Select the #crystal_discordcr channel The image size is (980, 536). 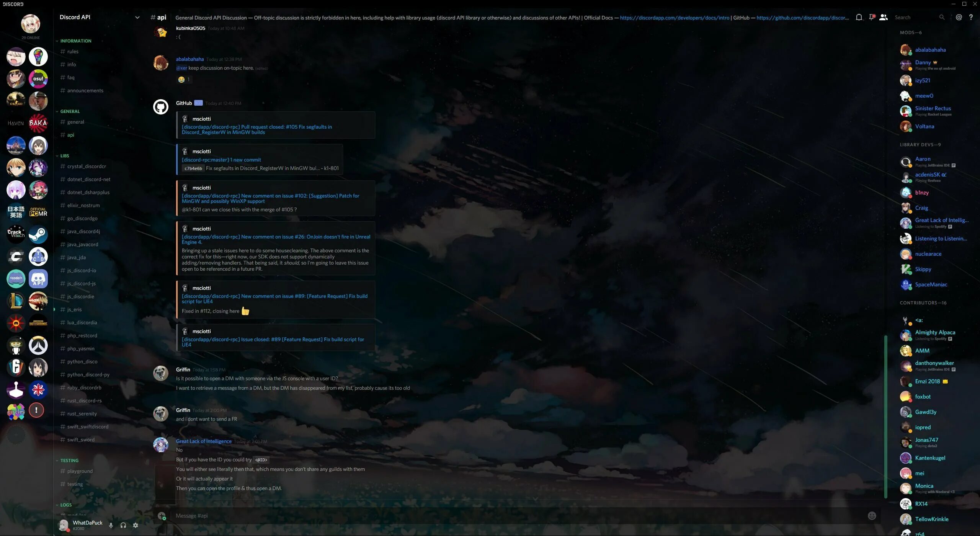[x=87, y=166]
